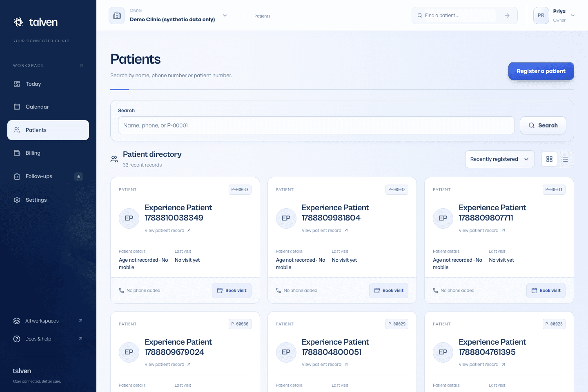Image resolution: width=588 pixels, height=392 pixels.
Task: Open All workspaces link
Action: tap(48, 321)
